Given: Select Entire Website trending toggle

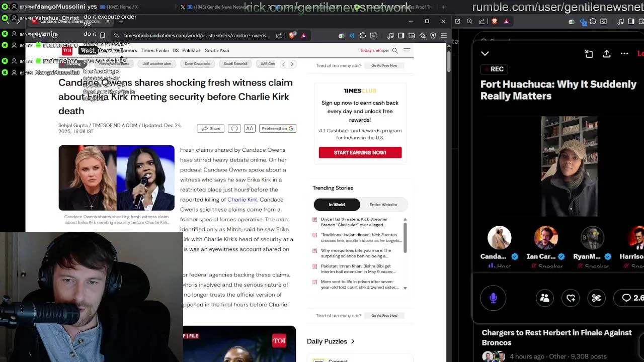Looking at the screenshot, I should coord(383,205).
